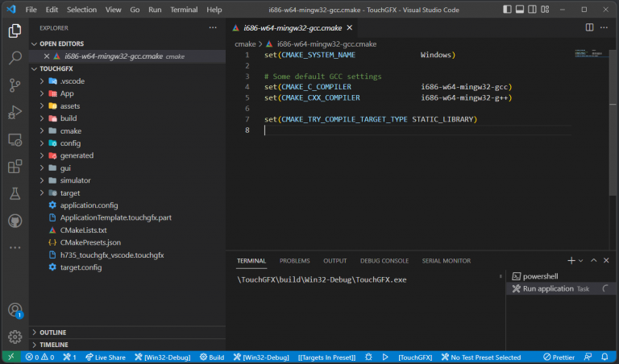Switch to the Serial Monitor tab
619x364 pixels.
(x=446, y=261)
